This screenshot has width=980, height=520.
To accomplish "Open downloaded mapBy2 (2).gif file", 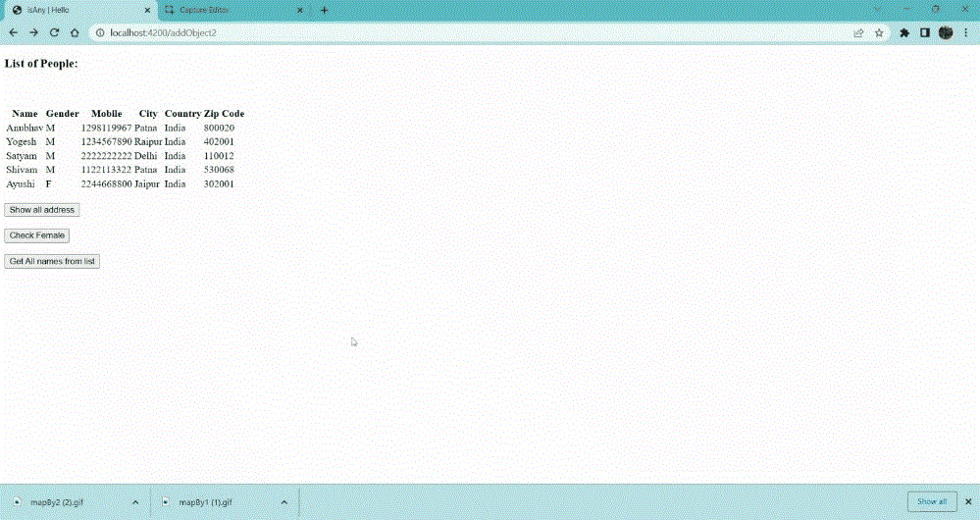I will click(x=57, y=502).
